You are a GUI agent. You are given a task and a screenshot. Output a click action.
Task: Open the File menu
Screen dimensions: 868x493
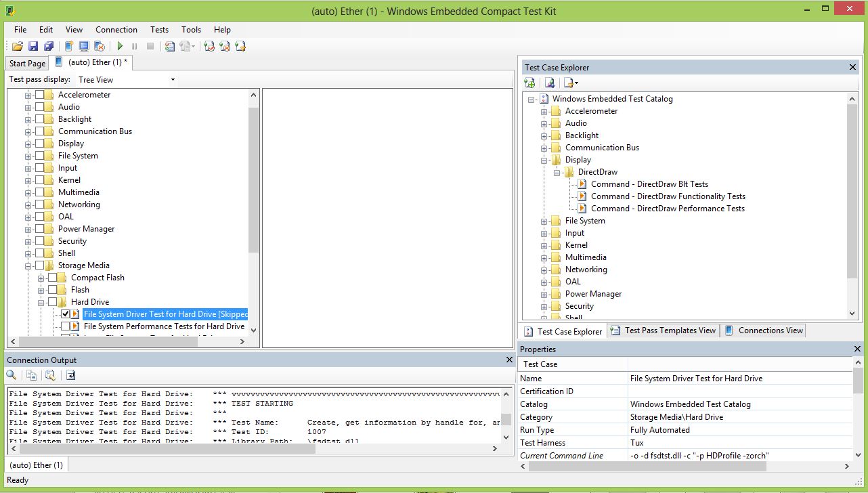[x=20, y=30]
